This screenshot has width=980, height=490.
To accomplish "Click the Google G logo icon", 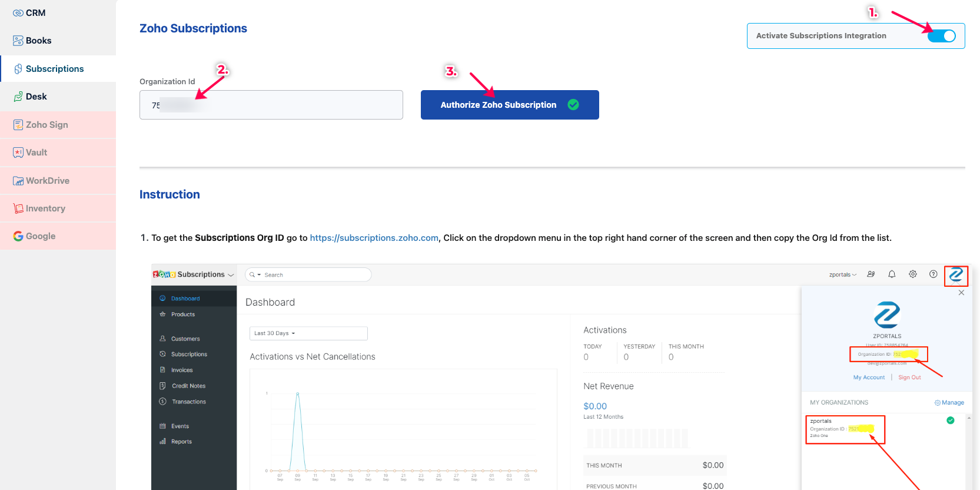I will point(18,236).
